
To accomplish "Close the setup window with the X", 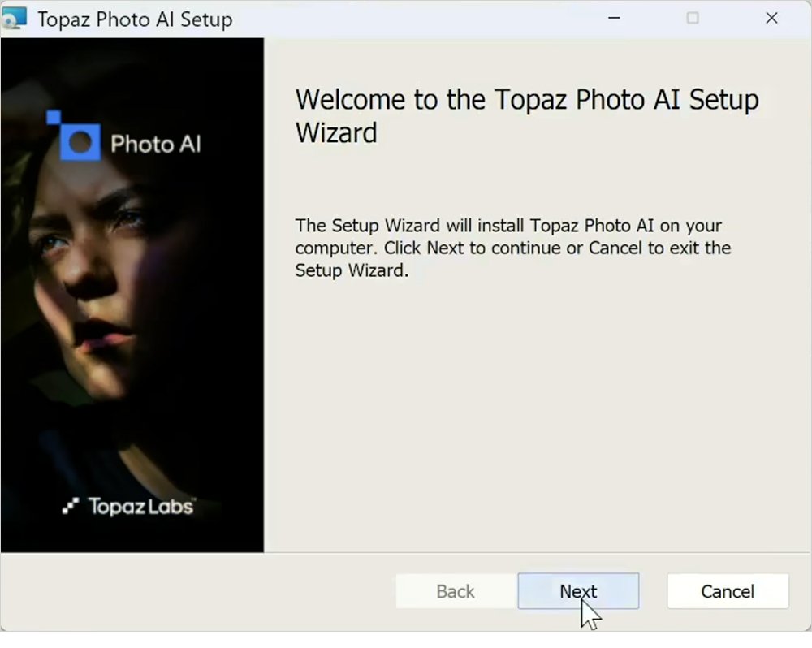I will pos(771,18).
